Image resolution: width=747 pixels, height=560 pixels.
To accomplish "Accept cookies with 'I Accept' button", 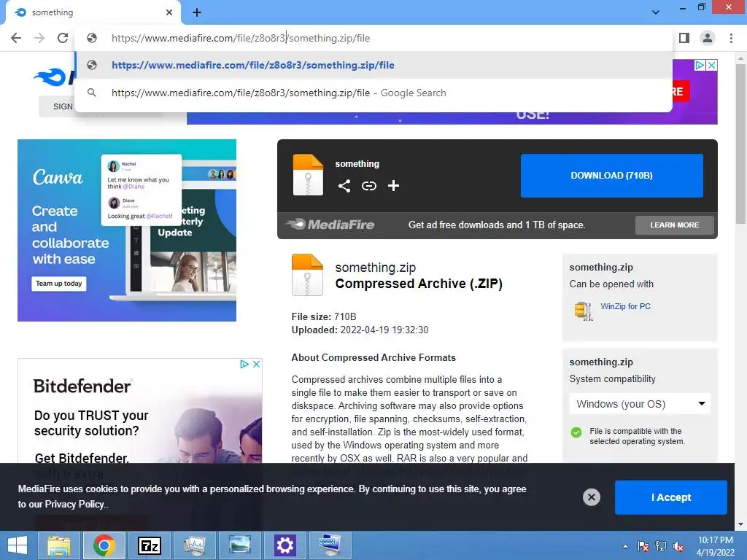I will pyautogui.click(x=671, y=497).
